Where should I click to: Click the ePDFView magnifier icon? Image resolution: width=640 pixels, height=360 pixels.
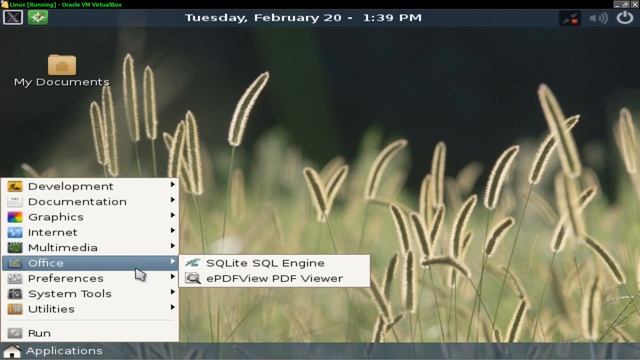(193, 278)
